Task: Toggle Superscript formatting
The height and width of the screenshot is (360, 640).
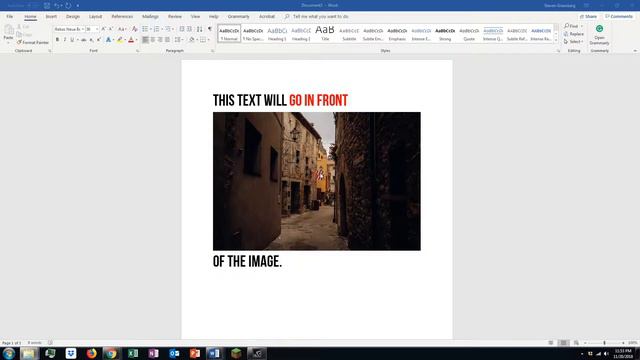Action: click(99, 40)
